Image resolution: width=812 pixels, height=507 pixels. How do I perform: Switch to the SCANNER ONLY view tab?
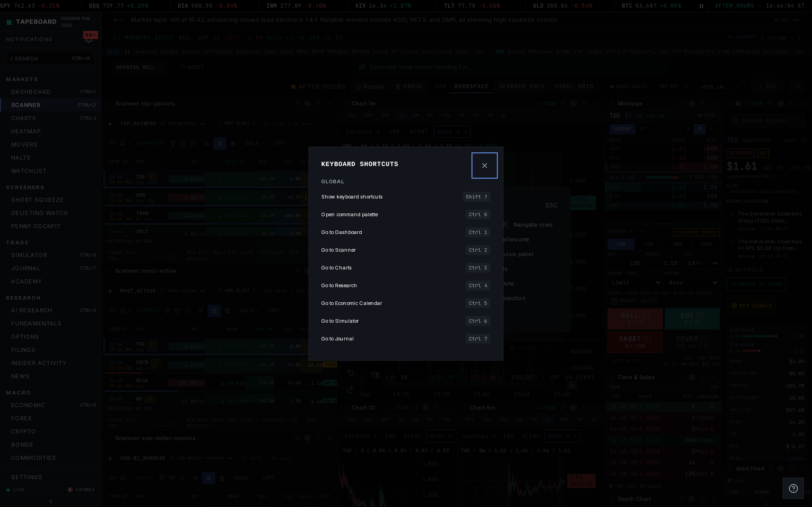(522, 86)
